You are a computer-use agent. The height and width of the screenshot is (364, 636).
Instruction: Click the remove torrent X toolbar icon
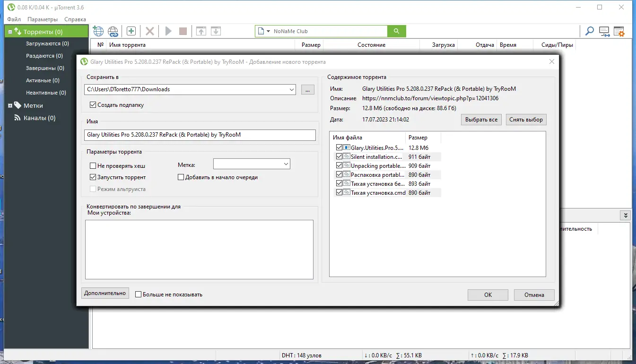tap(150, 31)
